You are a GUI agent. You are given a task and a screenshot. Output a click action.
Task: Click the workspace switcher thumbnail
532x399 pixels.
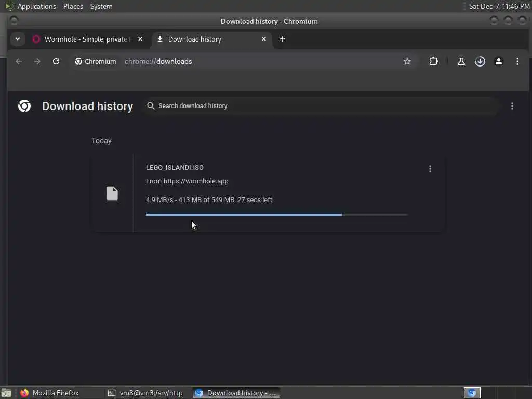coord(472,393)
